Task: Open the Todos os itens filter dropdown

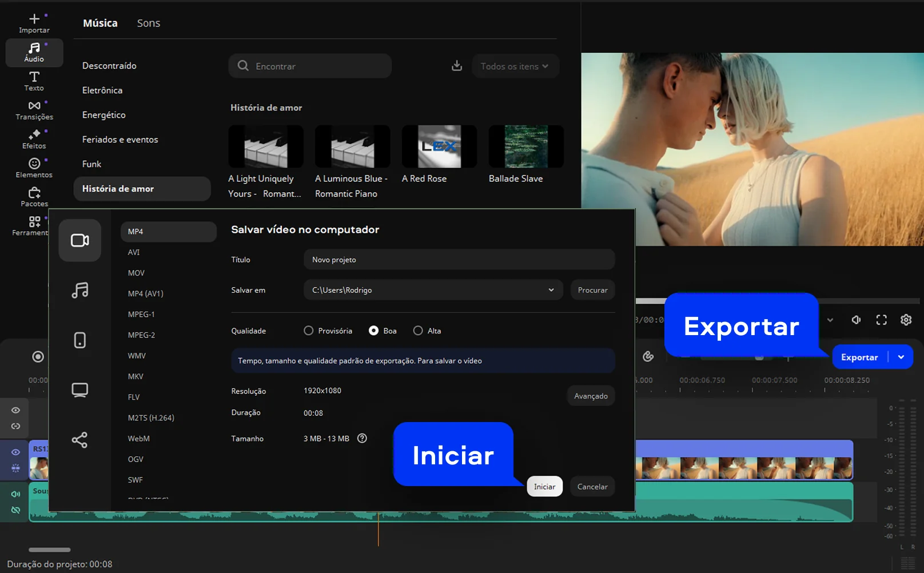Action: point(515,66)
